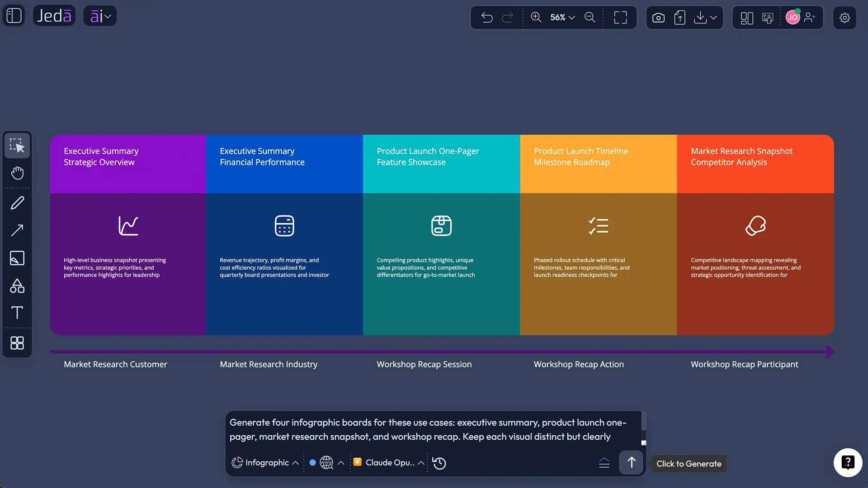Choose the selection cursor tool
Screen dimensions: 868x488
pos(17,145)
